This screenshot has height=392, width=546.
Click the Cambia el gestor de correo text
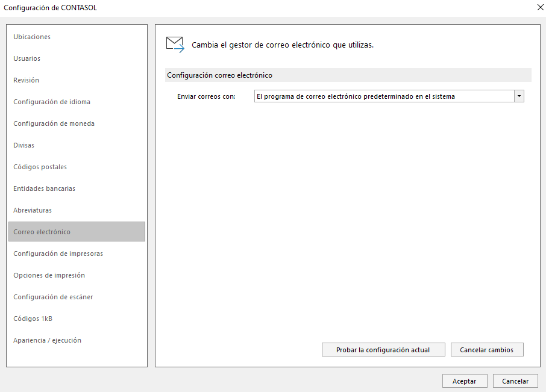(283, 45)
